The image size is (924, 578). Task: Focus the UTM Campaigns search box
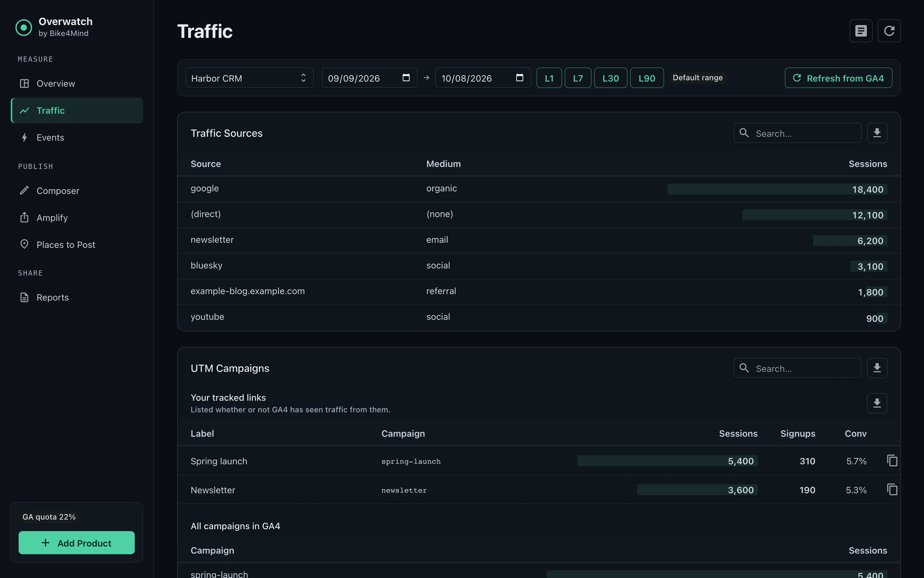pyautogui.click(x=797, y=368)
